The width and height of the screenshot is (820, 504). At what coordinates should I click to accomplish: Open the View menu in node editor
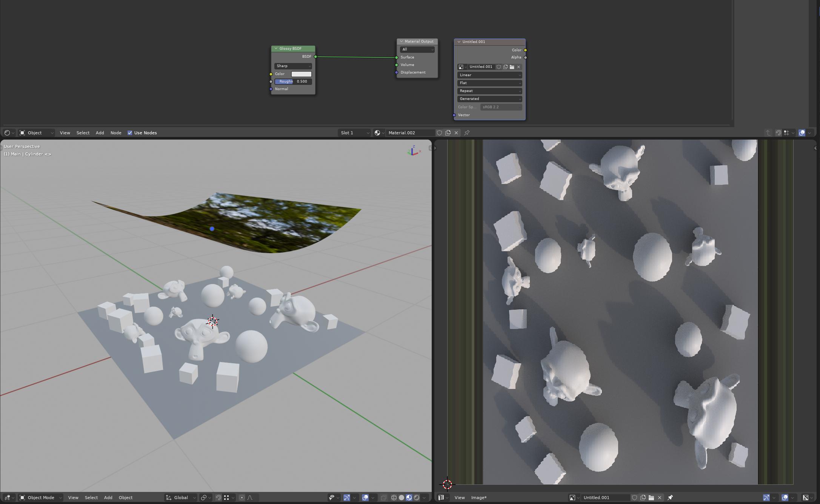point(65,133)
